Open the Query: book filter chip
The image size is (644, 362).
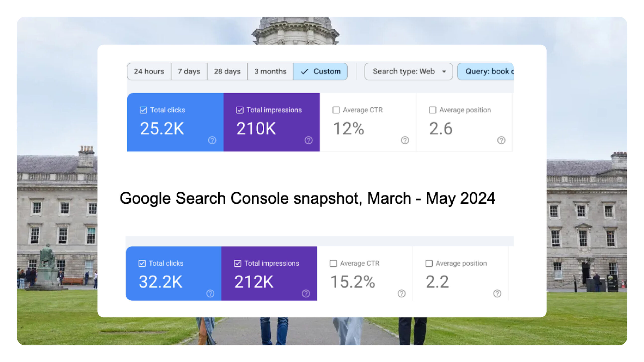pos(486,72)
